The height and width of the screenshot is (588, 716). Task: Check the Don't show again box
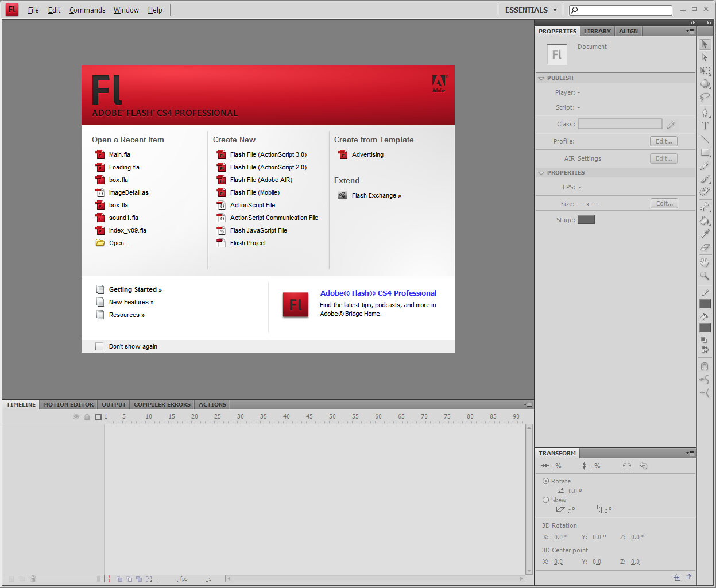[x=99, y=346]
